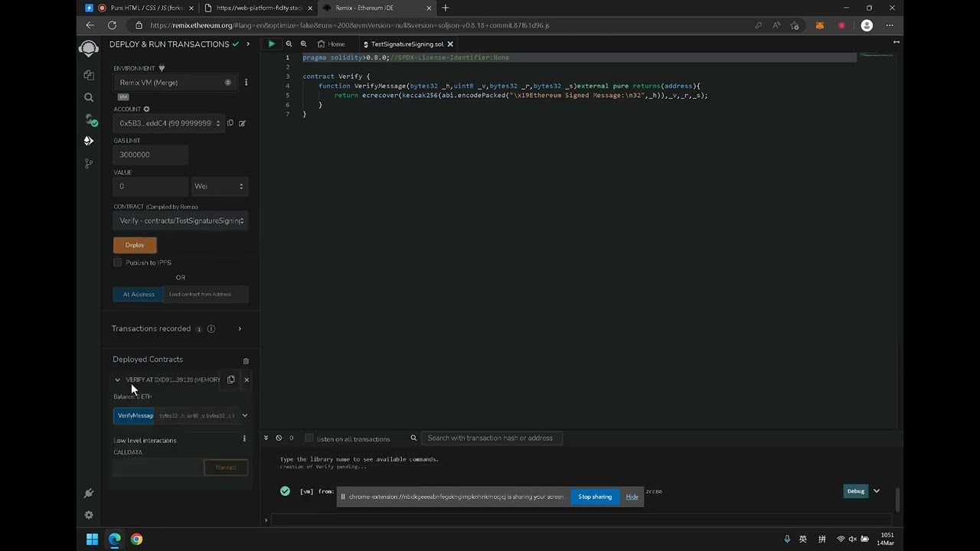Show environment info icon
Screen dimensions: 980x551
tap(246, 82)
